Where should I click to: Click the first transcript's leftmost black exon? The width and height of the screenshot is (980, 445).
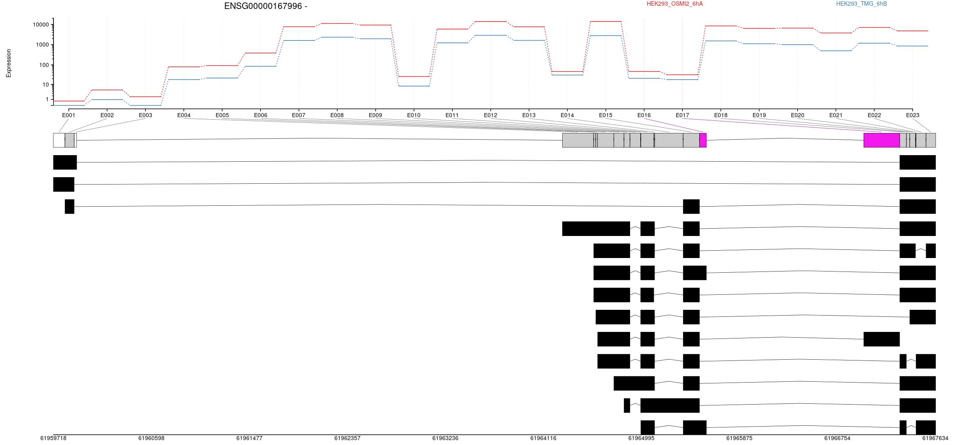click(x=65, y=162)
